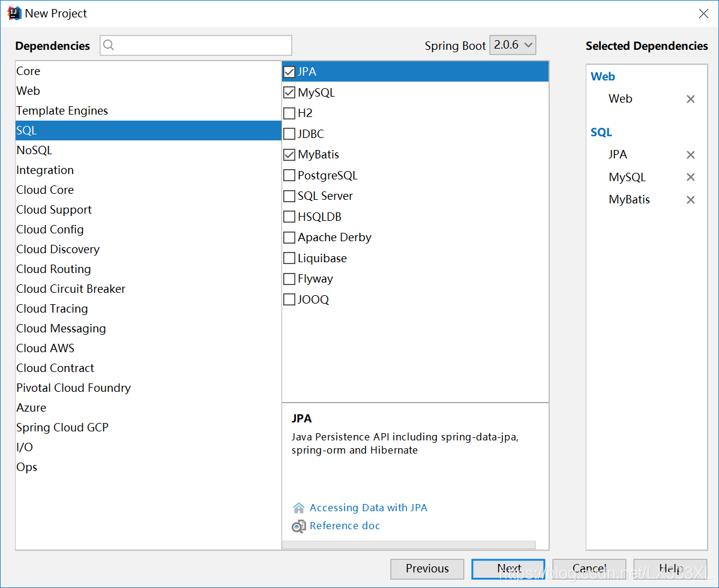Close the New Project dialog

[703, 13]
